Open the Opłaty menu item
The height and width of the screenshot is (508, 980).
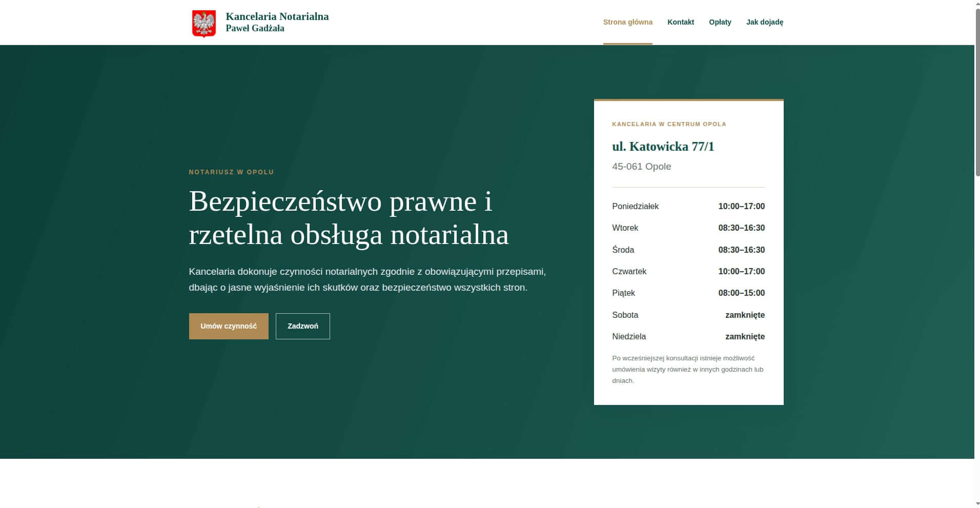[720, 22]
